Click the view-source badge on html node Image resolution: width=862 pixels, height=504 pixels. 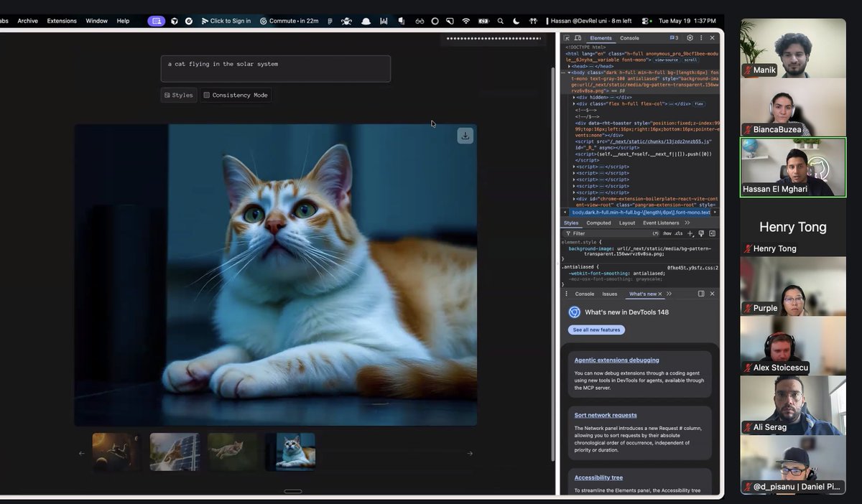(x=667, y=60)
